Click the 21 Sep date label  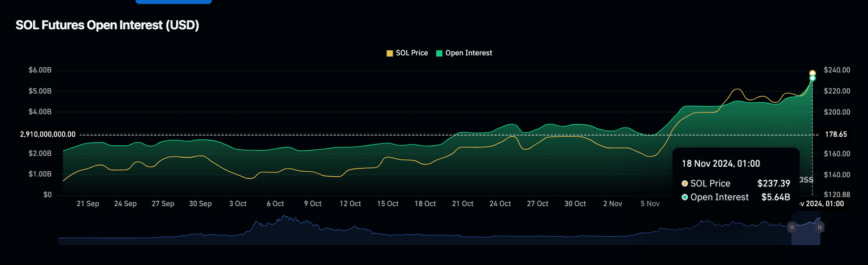pyautogui.click(x=88, y=204)
